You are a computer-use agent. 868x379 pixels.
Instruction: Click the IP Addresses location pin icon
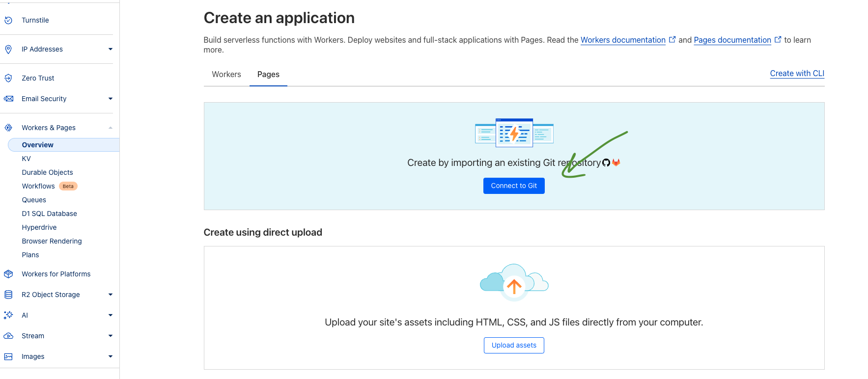[x=8, y=49]
